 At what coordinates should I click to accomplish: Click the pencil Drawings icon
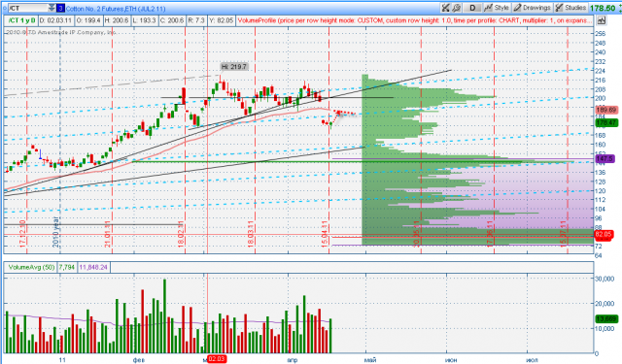point(517,8)
